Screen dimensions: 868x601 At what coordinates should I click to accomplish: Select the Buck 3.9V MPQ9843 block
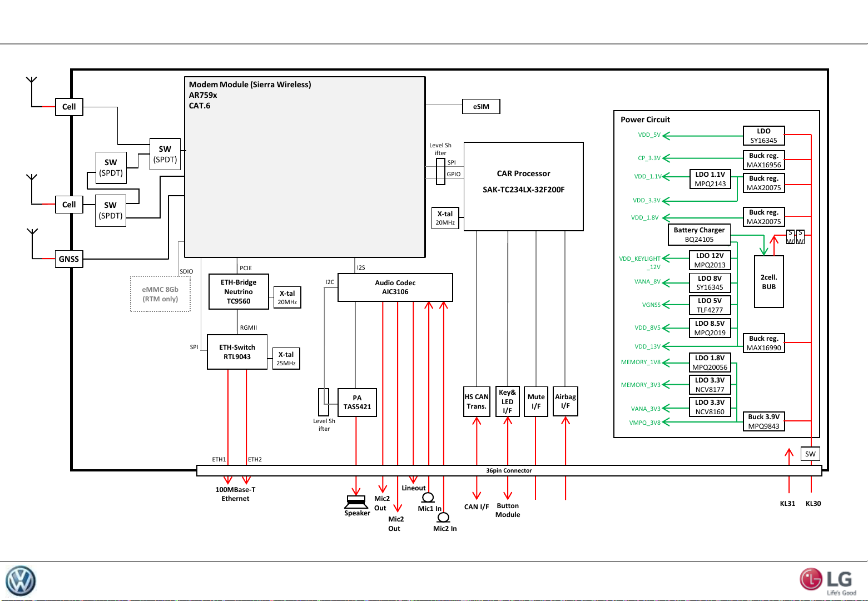click(763, 421)
